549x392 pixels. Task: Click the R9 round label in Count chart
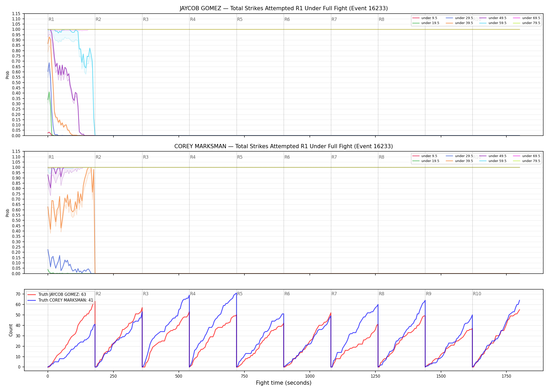[428, 294]
